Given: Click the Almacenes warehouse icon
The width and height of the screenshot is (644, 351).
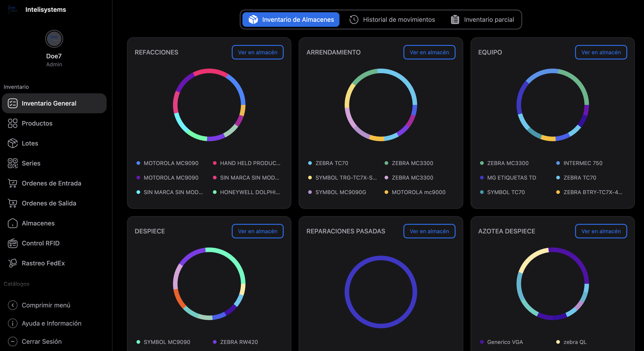Looking at the screenshot, I should pos(12,223).
